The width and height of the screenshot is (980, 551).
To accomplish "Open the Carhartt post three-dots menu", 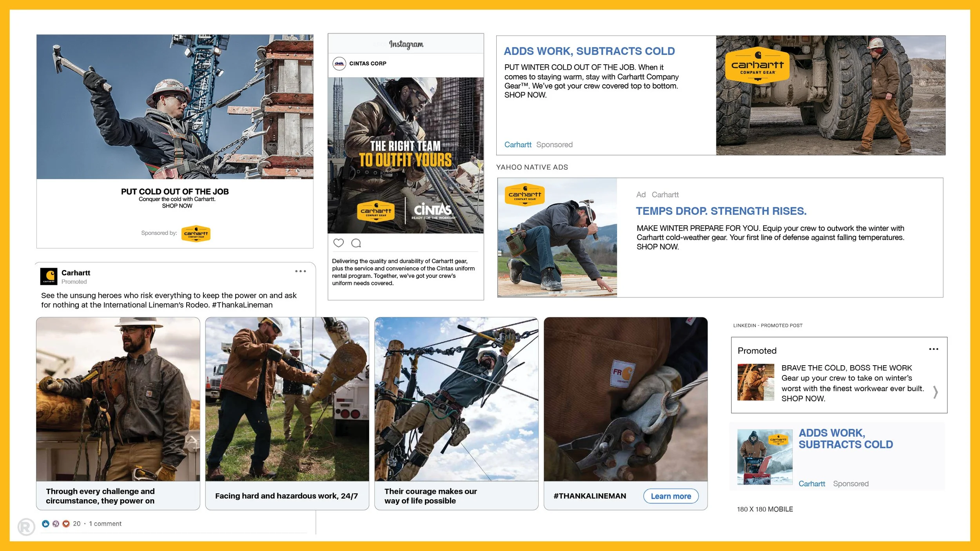I will [x=300, y=271].
